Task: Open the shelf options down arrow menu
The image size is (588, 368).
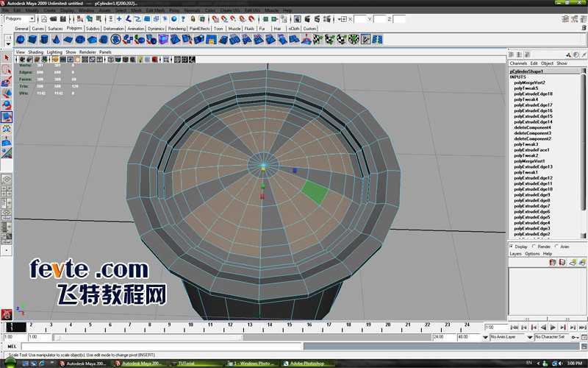Action: [8, 44]
